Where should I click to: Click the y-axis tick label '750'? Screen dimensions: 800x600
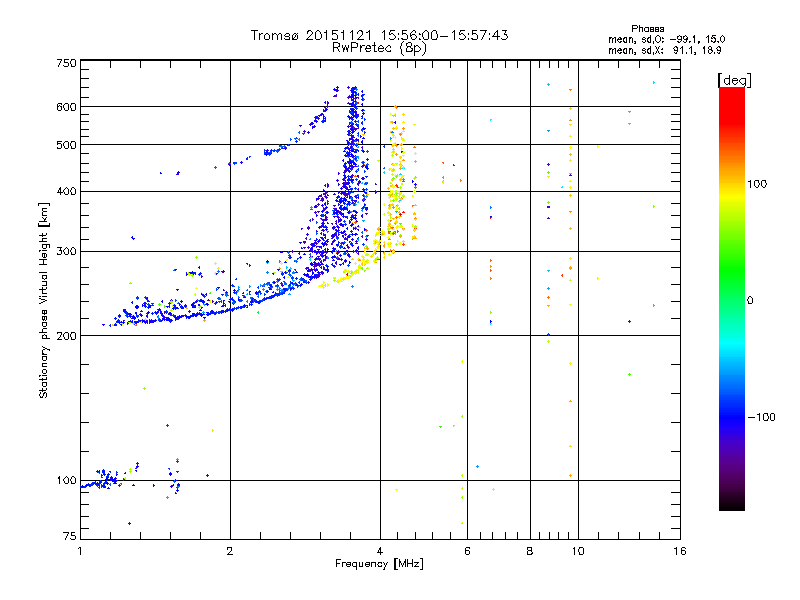pyautogui.click(x=66, y=63)
